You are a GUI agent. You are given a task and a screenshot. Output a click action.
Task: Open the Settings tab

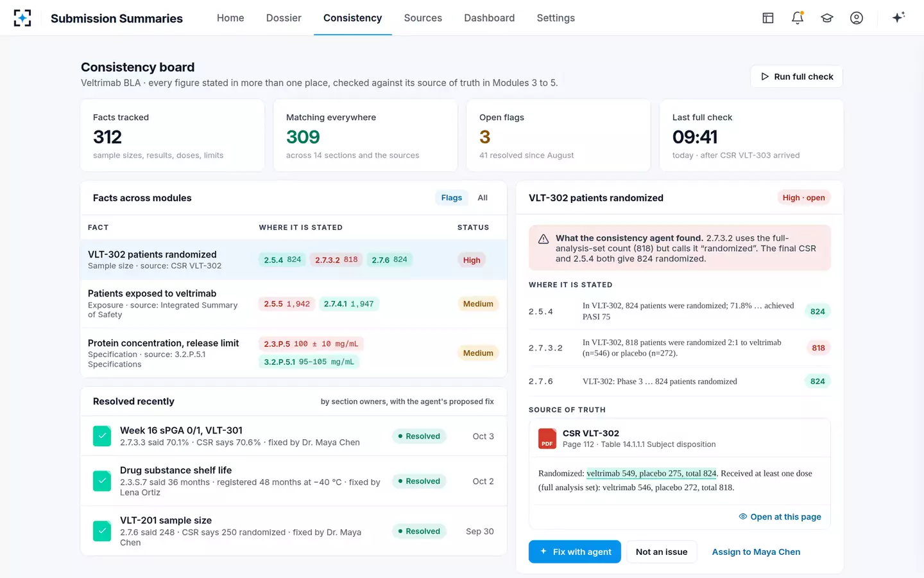click(x=556, y=18)
